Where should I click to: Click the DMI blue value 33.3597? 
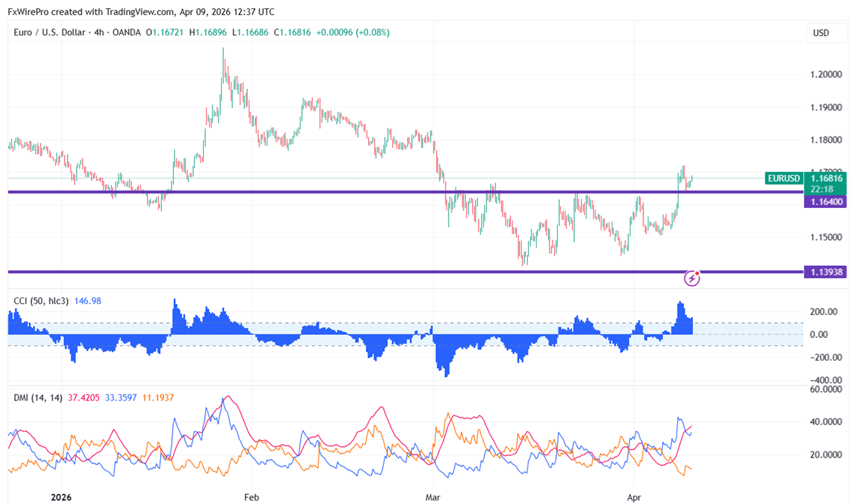click(121, 398)
